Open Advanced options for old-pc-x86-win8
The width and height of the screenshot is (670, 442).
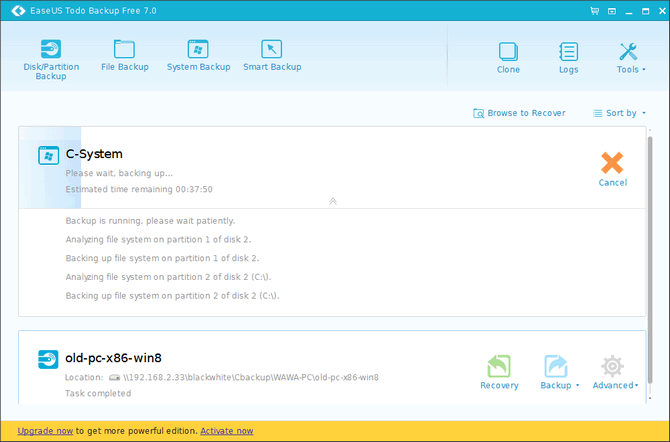pyautogui.click(x=615, y=372)
